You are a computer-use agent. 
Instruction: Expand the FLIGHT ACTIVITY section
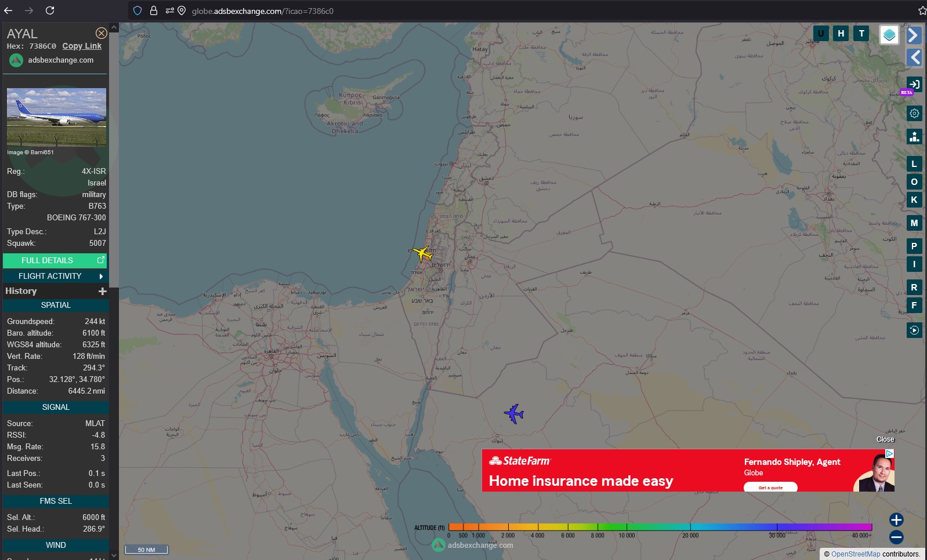[55, 276]
